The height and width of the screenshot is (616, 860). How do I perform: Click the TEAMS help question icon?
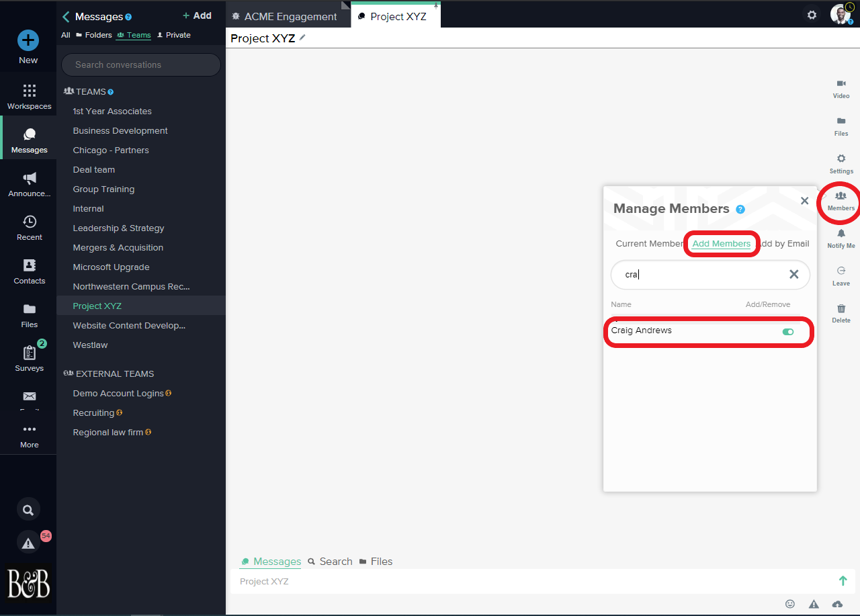coord(111,92)
